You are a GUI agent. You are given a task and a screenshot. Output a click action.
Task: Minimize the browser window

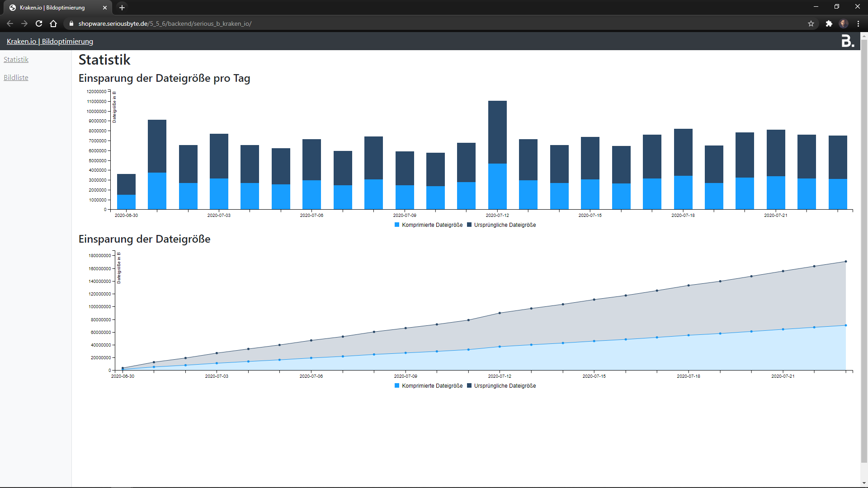(x=816, y=7)
